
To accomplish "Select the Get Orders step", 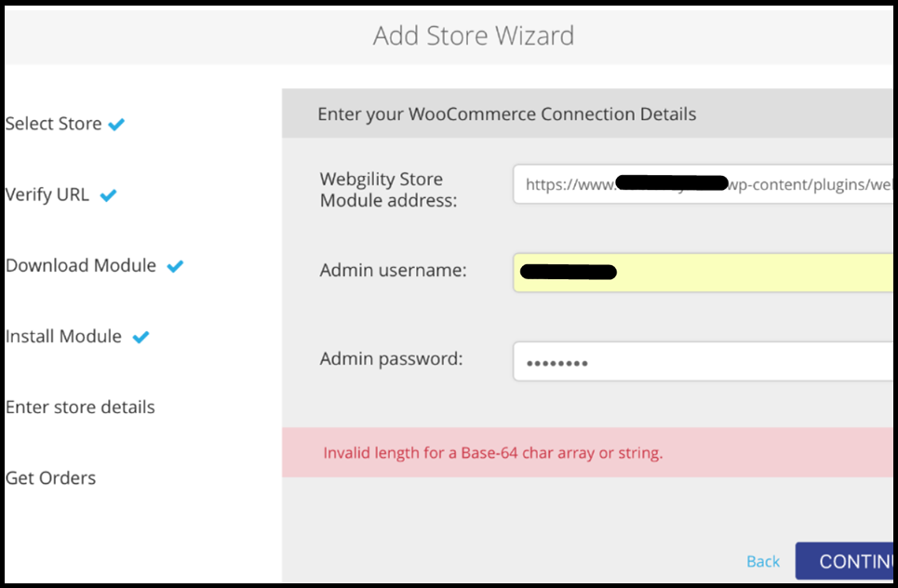I will pyautogui.click(x=50, y=477).
